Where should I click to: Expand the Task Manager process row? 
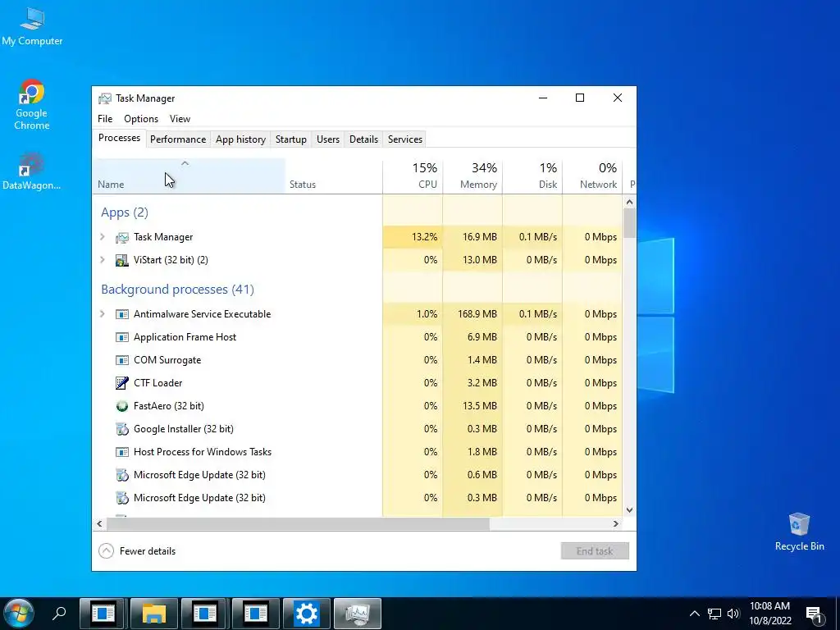[103, 237]
